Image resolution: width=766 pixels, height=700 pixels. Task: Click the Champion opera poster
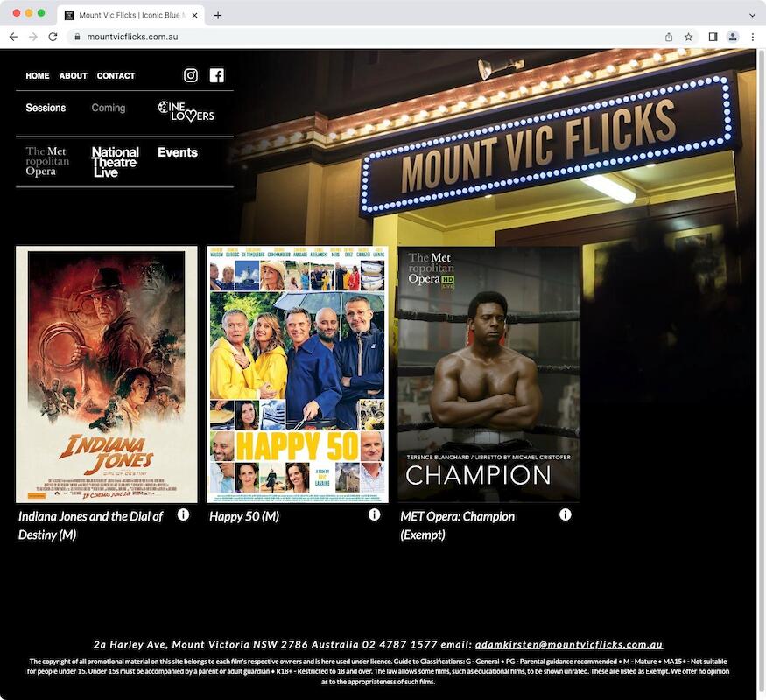[488, 374]
